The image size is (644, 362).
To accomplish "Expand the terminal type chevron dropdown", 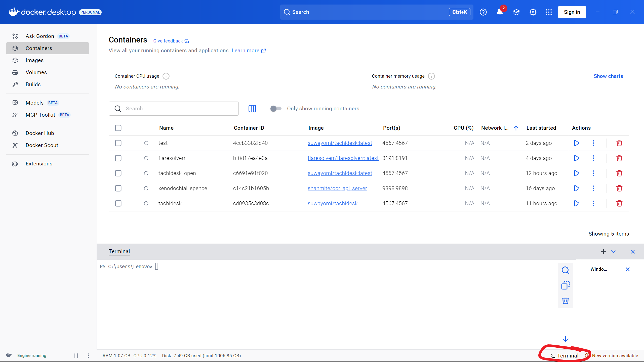I will 613,252.
